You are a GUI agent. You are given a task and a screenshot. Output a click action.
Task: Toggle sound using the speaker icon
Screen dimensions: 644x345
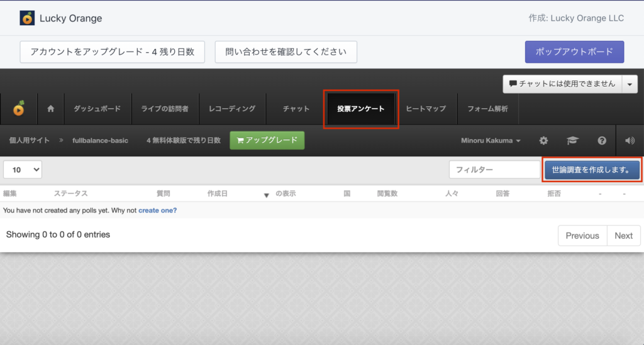coord(630,141)
